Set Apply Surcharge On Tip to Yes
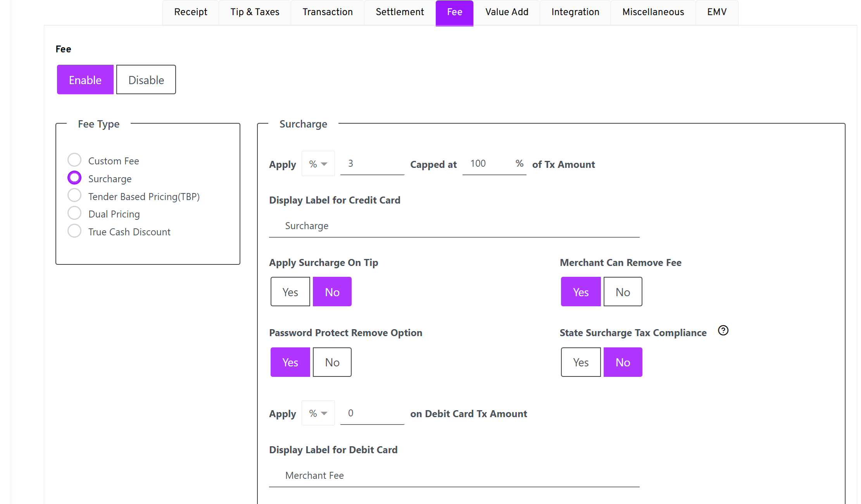The image size is (861, 504). click(x=290, y=292)
